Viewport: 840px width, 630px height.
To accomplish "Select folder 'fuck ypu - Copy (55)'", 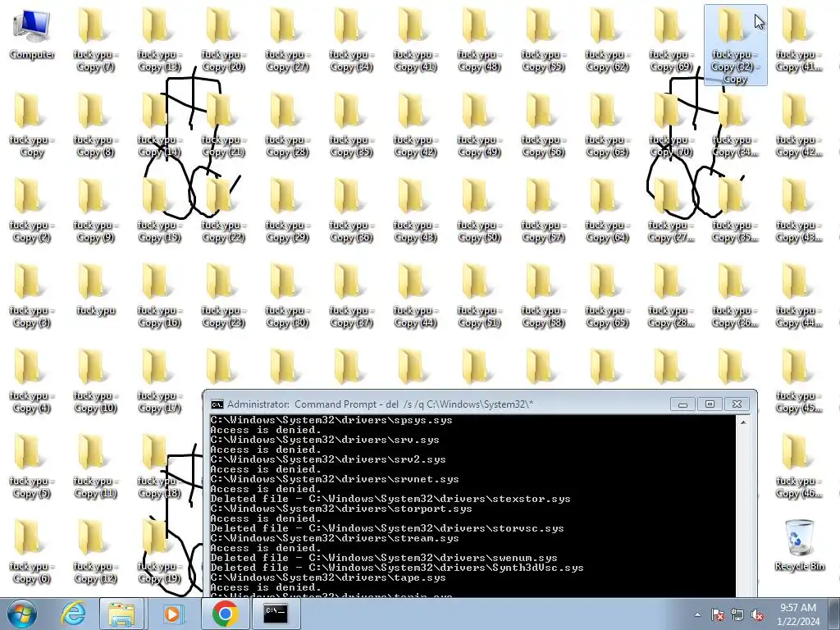I will pyautogui.click(x=543, y=41).
